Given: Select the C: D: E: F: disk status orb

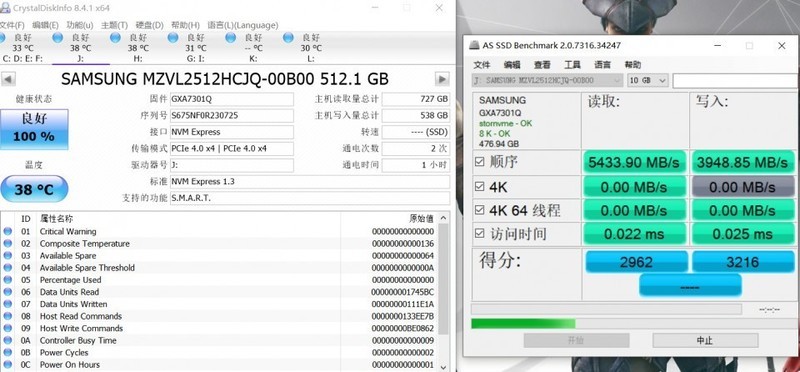Looking at the screenshot, I should click(2, 37).
